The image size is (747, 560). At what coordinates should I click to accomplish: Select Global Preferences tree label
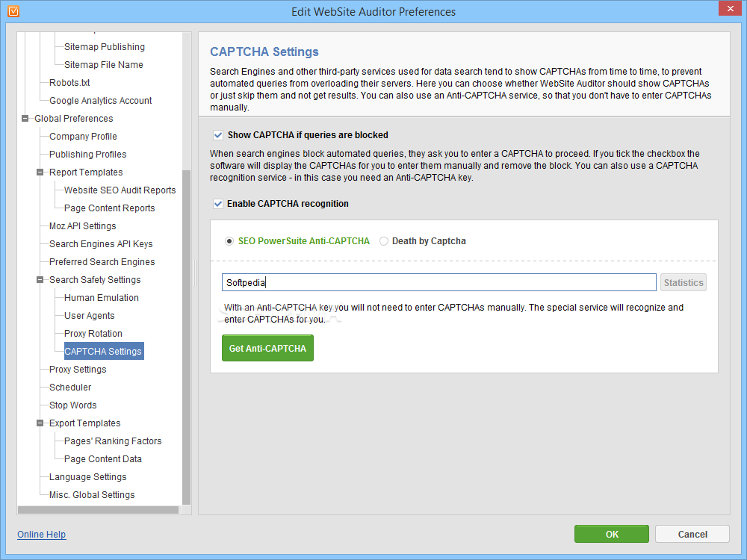click(74, 119)
